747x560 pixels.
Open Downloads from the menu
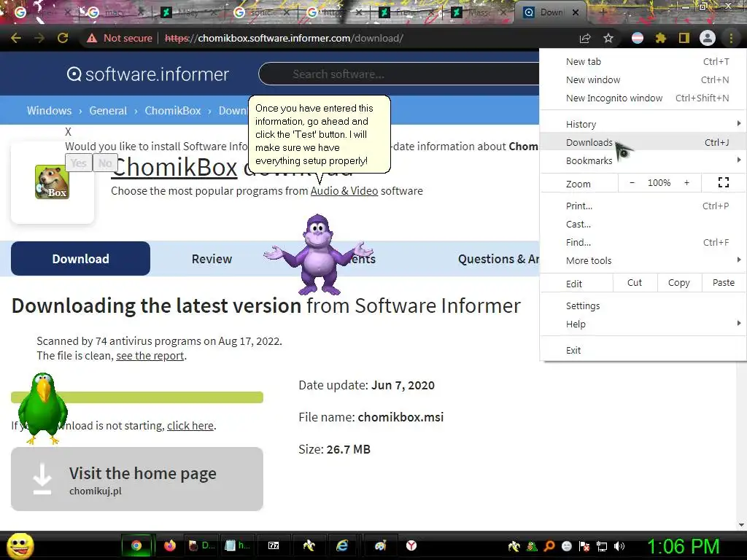(643, 142)
